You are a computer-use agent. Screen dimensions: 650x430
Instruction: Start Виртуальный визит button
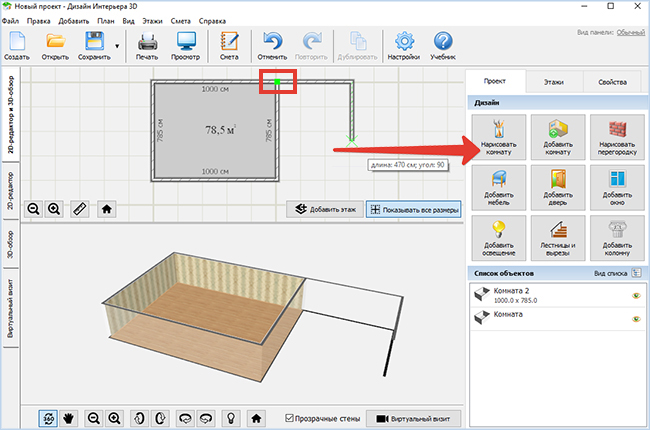(413, 419)
